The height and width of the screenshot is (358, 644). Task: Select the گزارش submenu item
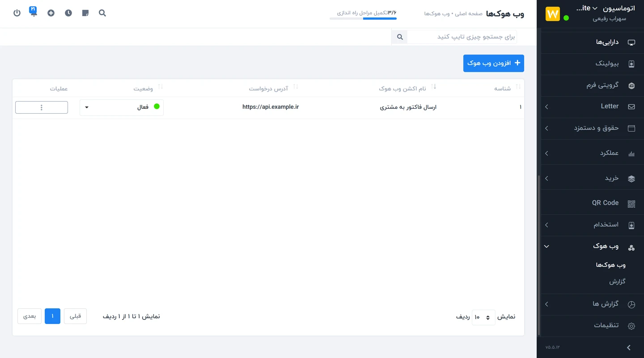tap(617, 282)
